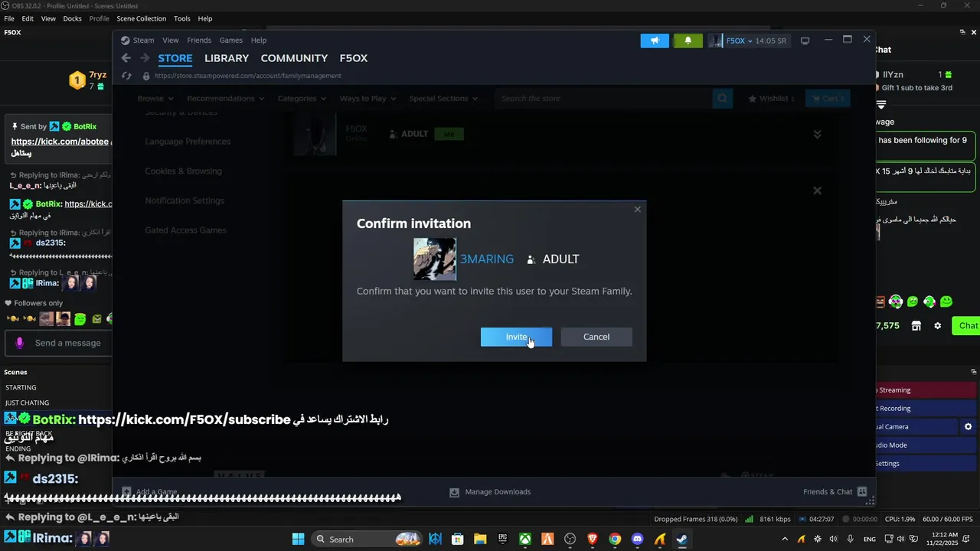Close the family panel with X
Viewport: 980px width, 551px height.
(817, 191)
